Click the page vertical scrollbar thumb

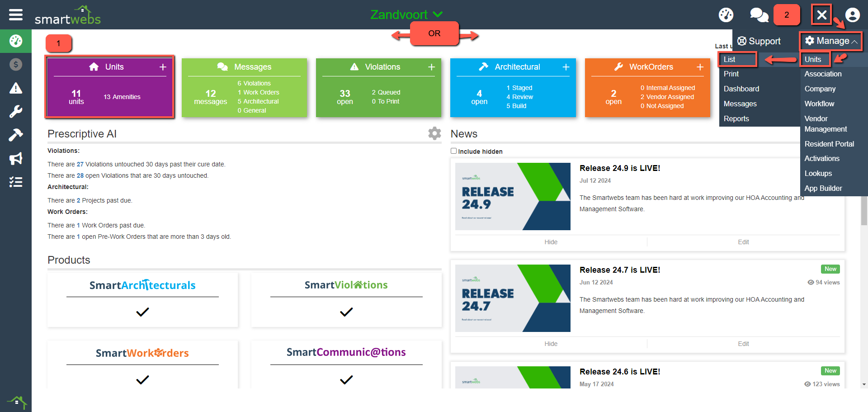864,212
